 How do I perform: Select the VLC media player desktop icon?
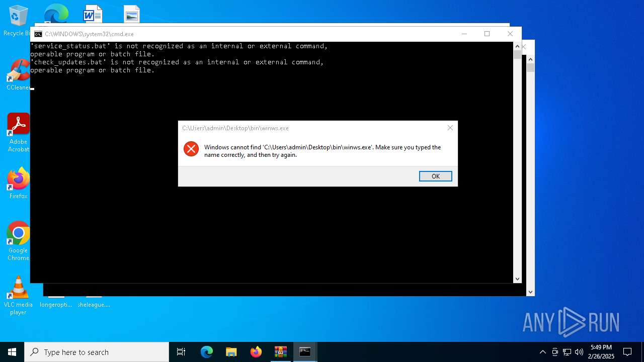18,296
